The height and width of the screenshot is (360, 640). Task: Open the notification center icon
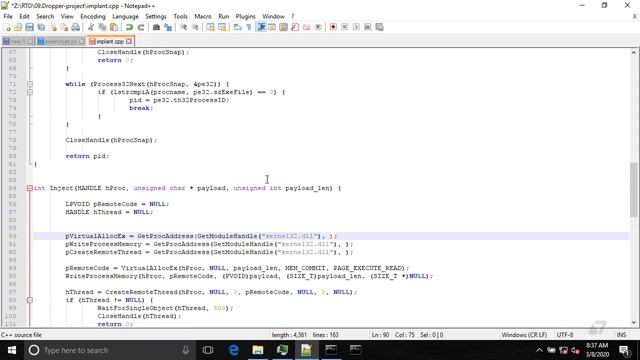[624, 350]
